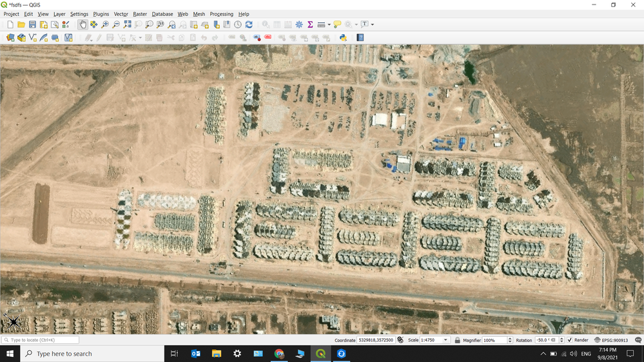Open the Vector menu
The width and height of the screenshot is (644, 362).
tap(121, 14)
